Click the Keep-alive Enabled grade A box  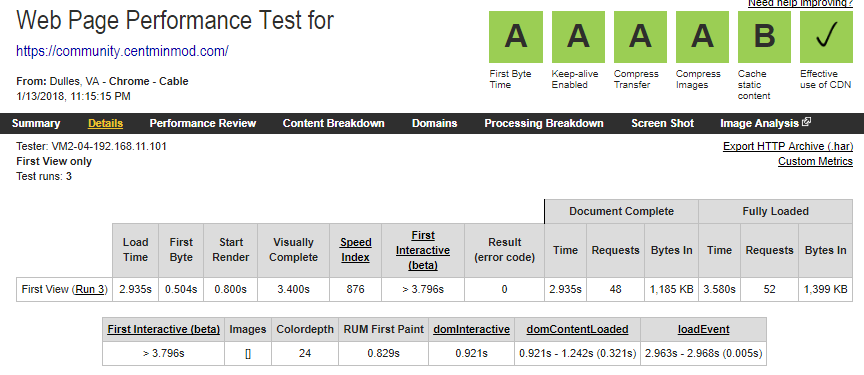(x=578, y=37)
